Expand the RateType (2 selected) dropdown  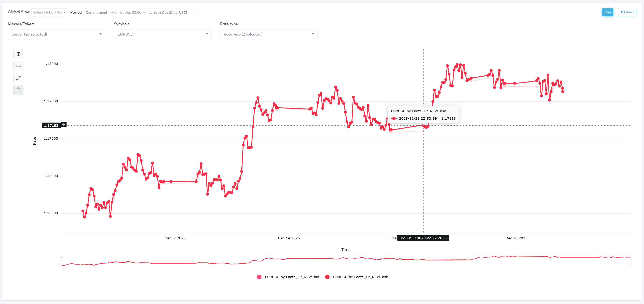click(269, 34)
